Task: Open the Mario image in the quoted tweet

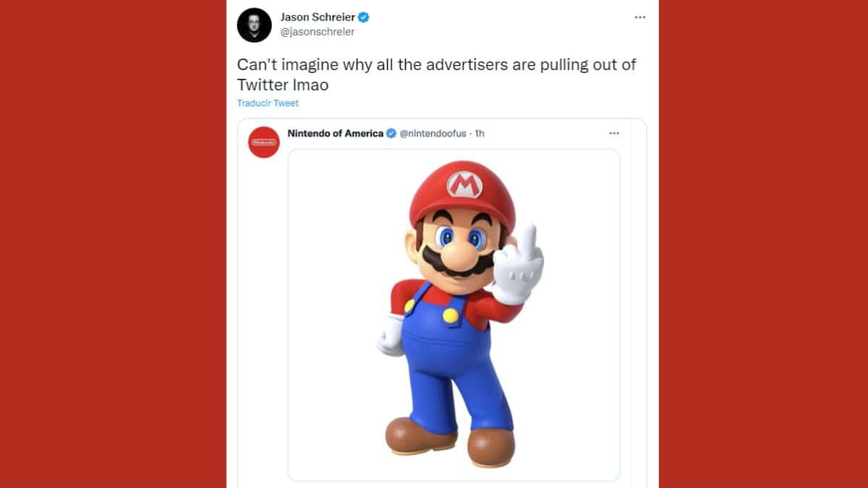Action: 454,314
